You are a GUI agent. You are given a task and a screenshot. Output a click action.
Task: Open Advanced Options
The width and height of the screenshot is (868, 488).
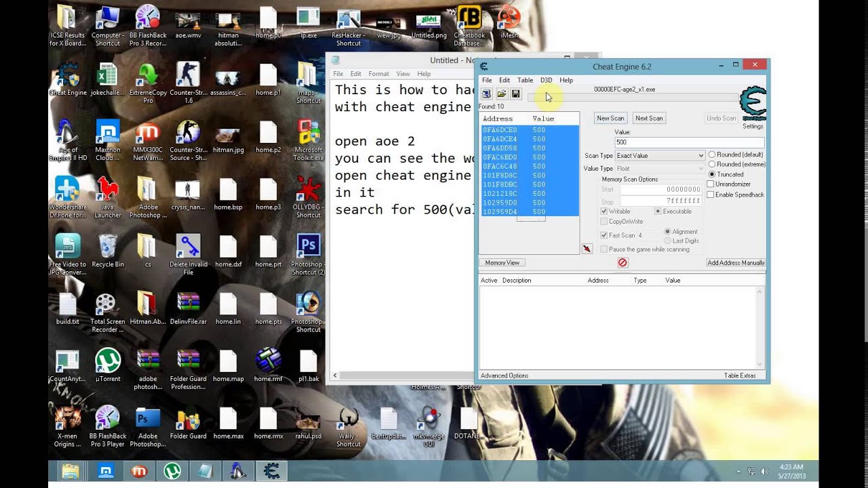(x=505, y=375)
